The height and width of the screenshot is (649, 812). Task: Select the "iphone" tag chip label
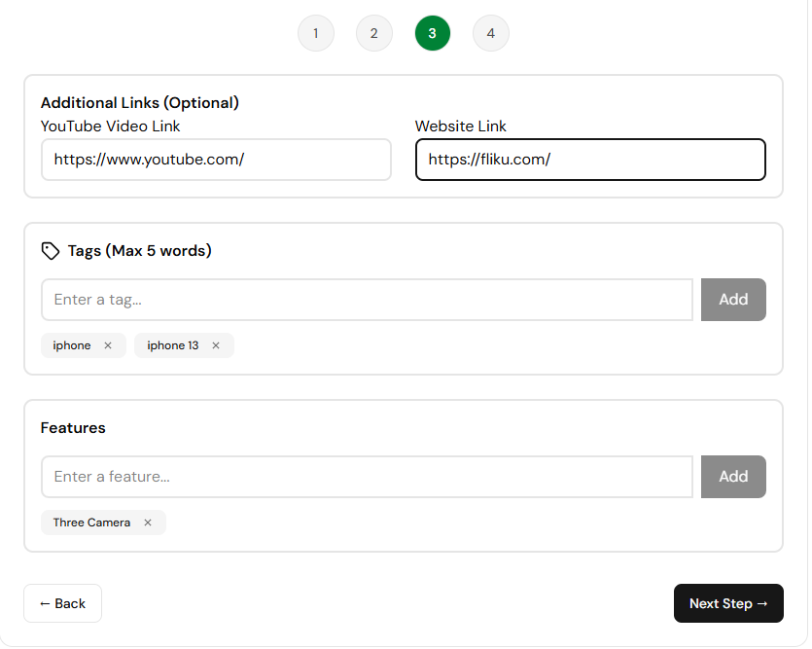[72, 345]
